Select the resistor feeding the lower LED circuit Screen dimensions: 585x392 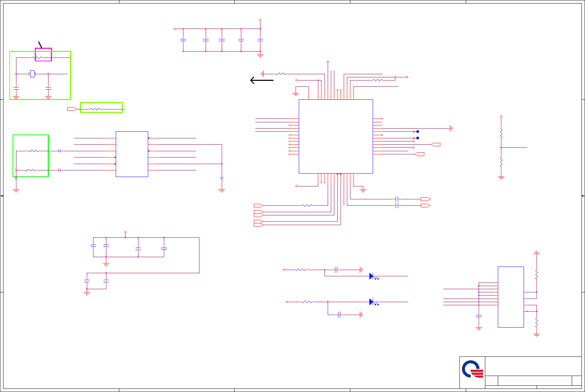point(307,302)
